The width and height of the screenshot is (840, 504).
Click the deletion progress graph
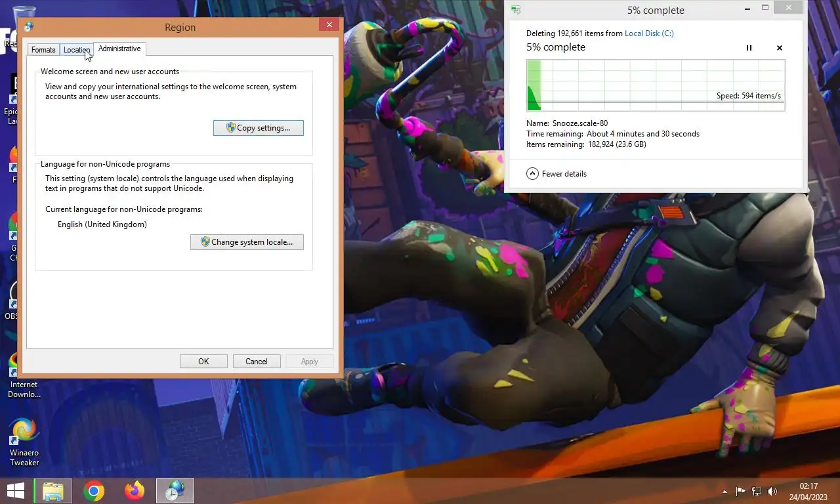pyautogui.click(x=656, y=85)
